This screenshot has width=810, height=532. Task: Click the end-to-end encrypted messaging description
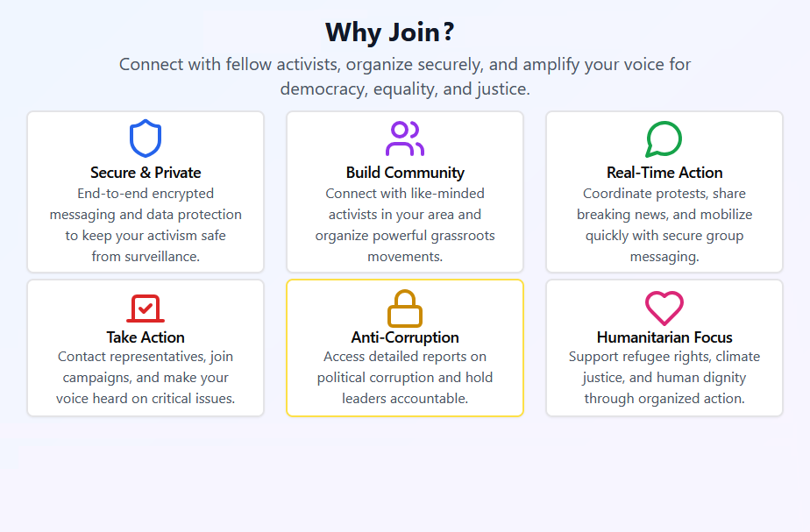[x=146, y=224]
